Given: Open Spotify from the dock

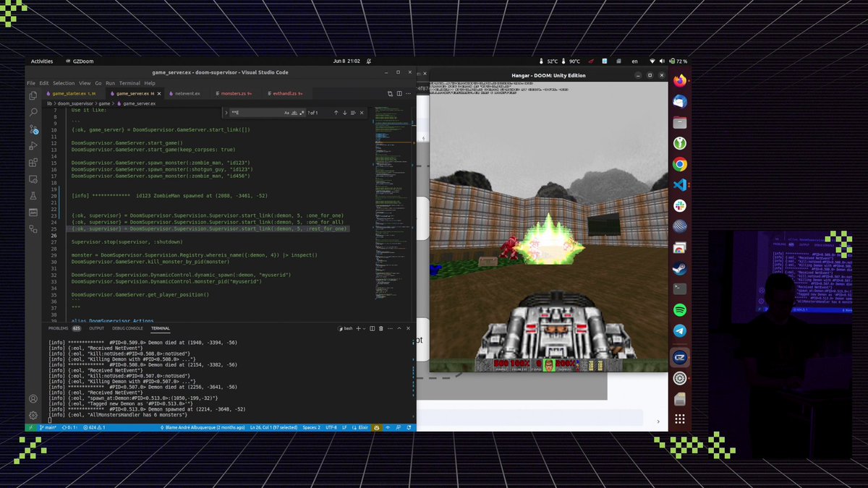Looking at the screenshot, I should 679,310.
